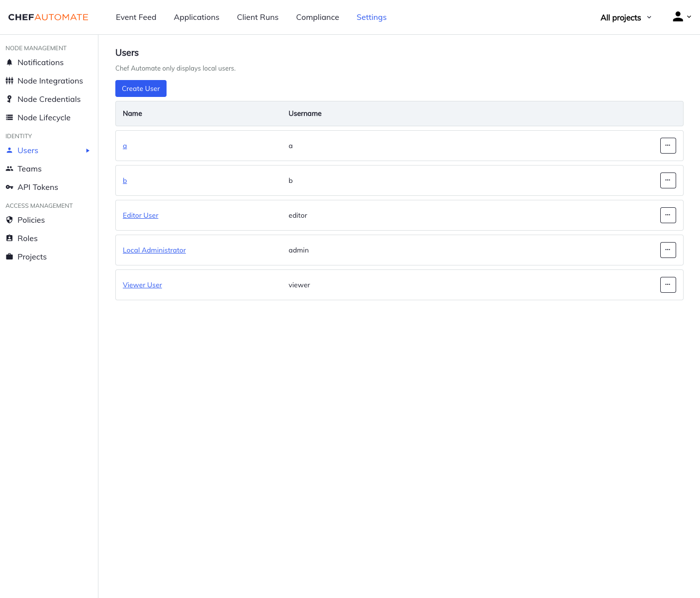Click the username cell 'admin'
Image resolution: width=700 pixels, height=598 pixels.
pyautogui.click(x=298, y=250)
